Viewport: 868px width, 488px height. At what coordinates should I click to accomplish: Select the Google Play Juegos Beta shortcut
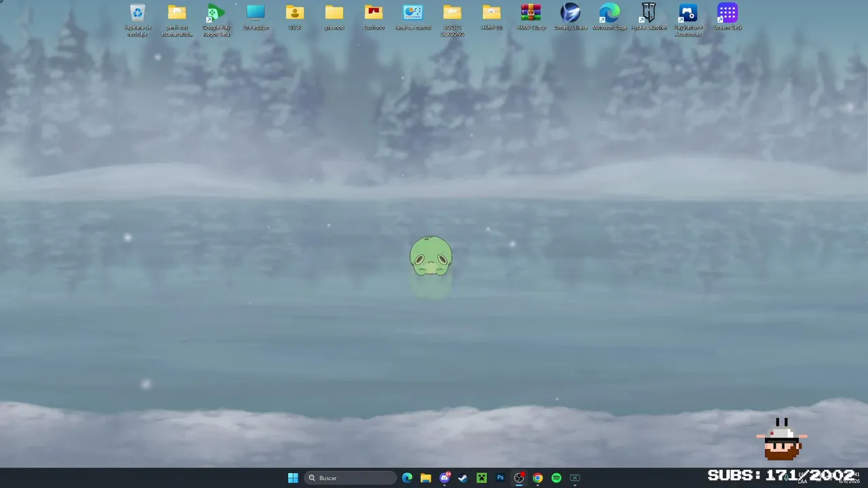216,20
